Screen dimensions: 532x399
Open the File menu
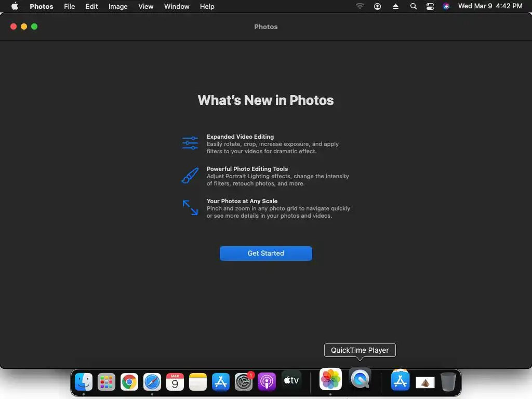(69, 6)
